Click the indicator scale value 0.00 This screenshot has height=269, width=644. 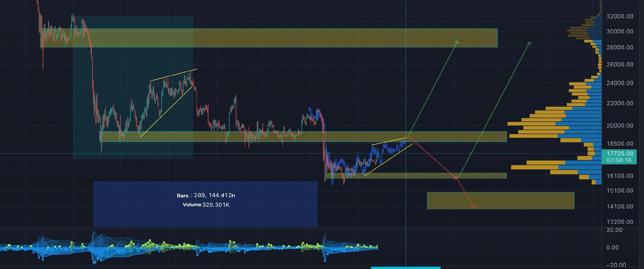pyautogui.click(x=612, y=248)
